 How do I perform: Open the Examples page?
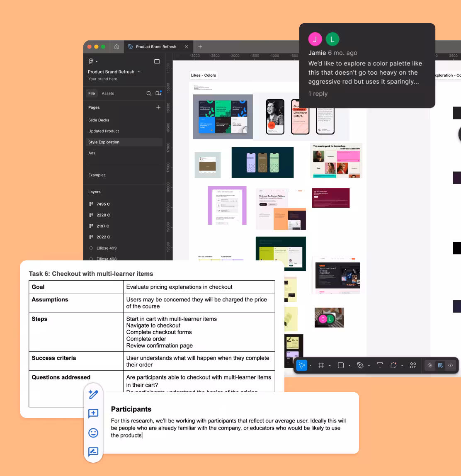click(x=97, y=175)
